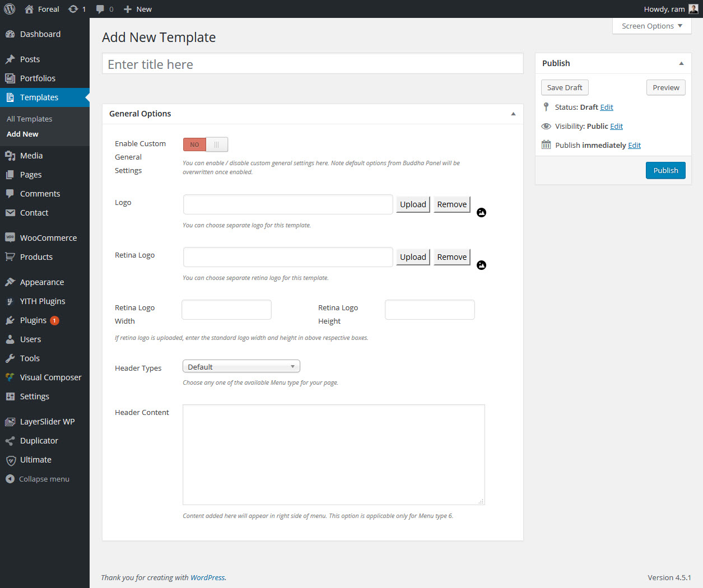Collapse the General Options panel arrow
Image resolution: width=703 pixels, height=588 pixels.
pyautogui.click(x=513, y=114)
